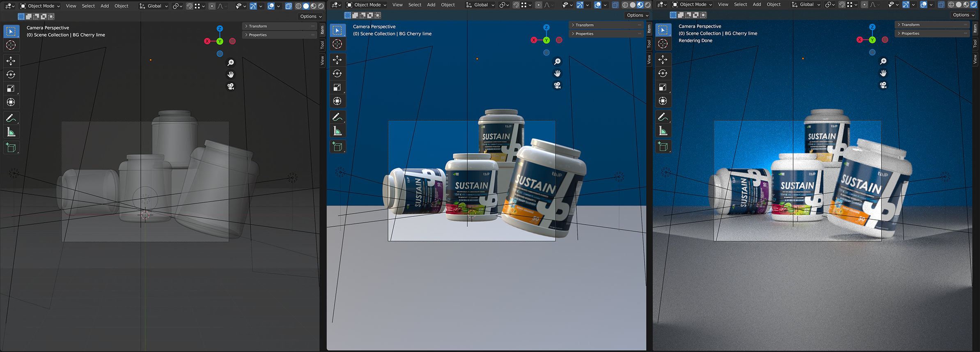Image resolution: width=980 pixels, height=352 pixels.
Task: Select the Cursor tool in left viewport
Action: 11,45
